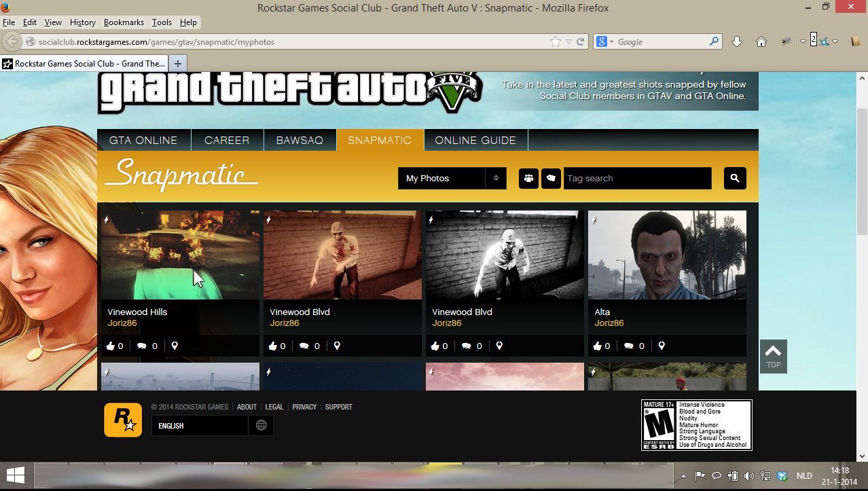
Task: Open the GTA ONLINE tab
Action: click(143, 140)
